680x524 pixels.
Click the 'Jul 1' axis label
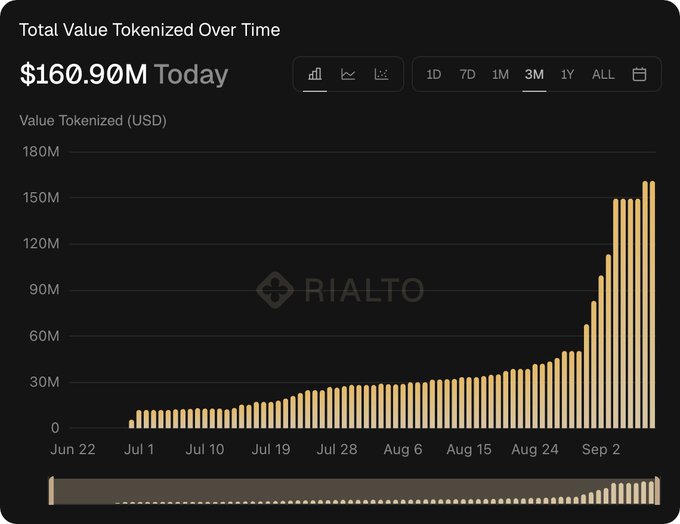pos(139,449)
